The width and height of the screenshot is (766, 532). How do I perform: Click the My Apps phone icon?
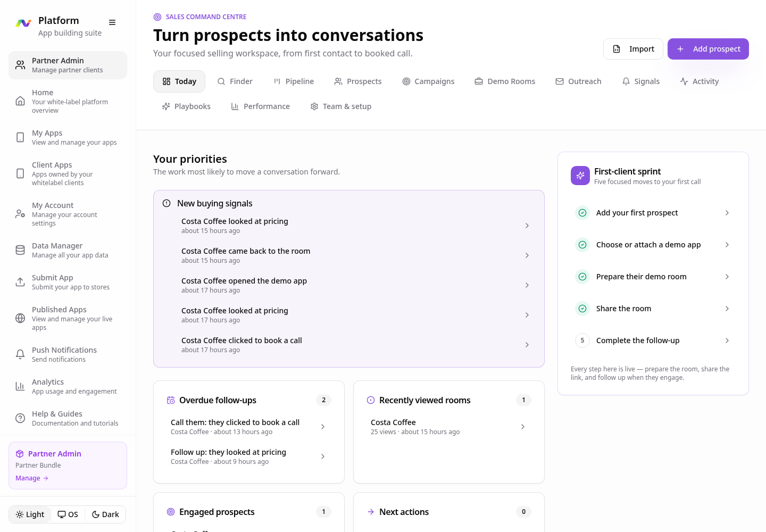[20, 137]
